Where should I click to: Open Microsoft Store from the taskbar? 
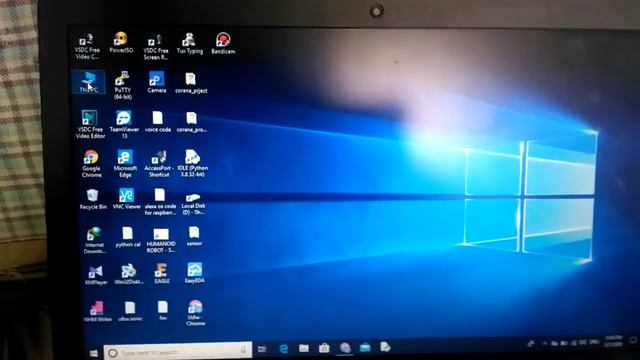324,348
